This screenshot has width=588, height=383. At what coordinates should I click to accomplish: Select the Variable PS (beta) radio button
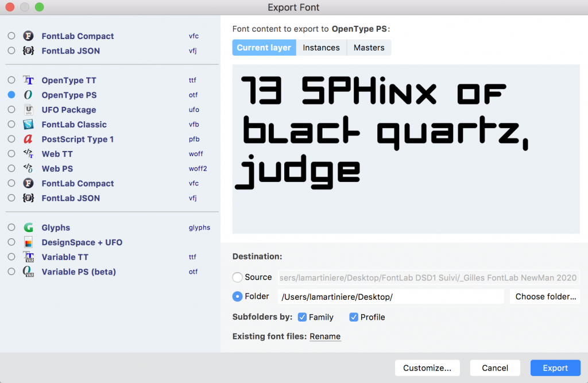point(11,272)
